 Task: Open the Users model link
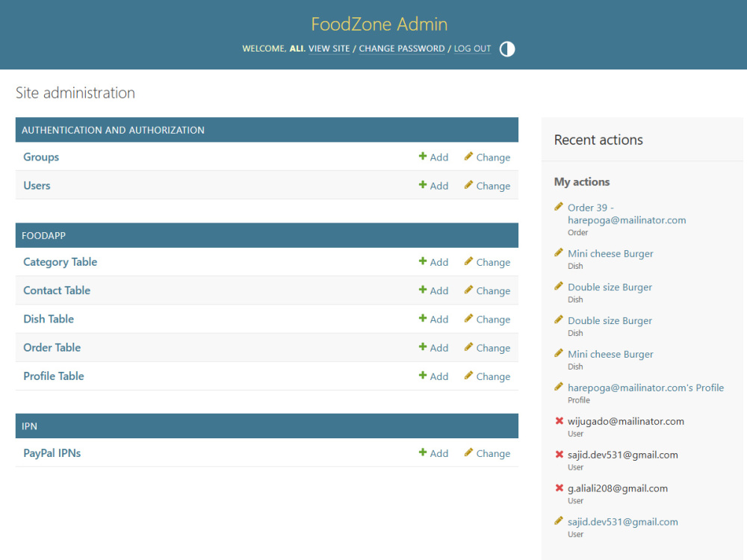pos(37,185)
